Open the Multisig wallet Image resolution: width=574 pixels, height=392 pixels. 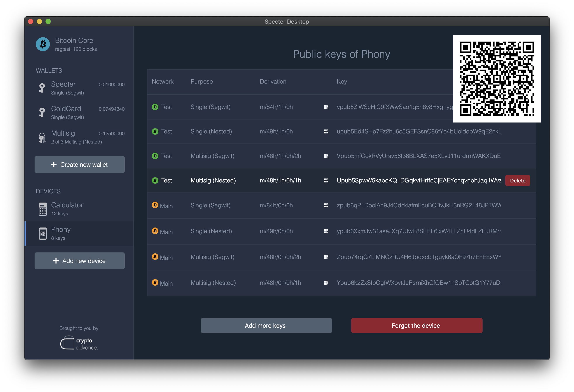(x=79, y=137)
